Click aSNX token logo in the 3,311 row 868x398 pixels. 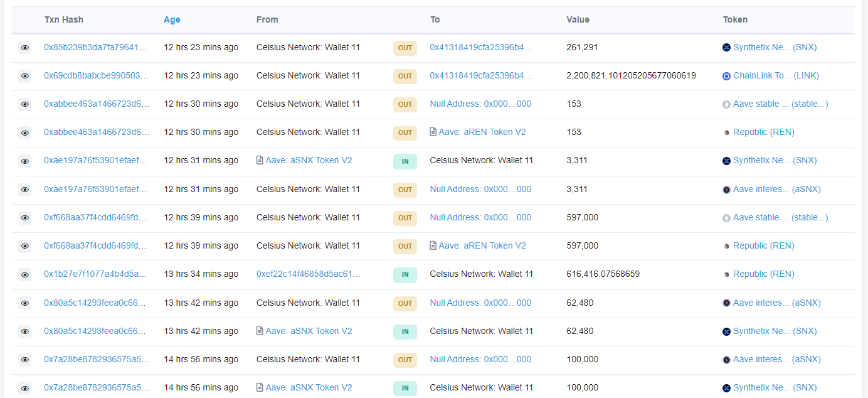click(727, 190)
